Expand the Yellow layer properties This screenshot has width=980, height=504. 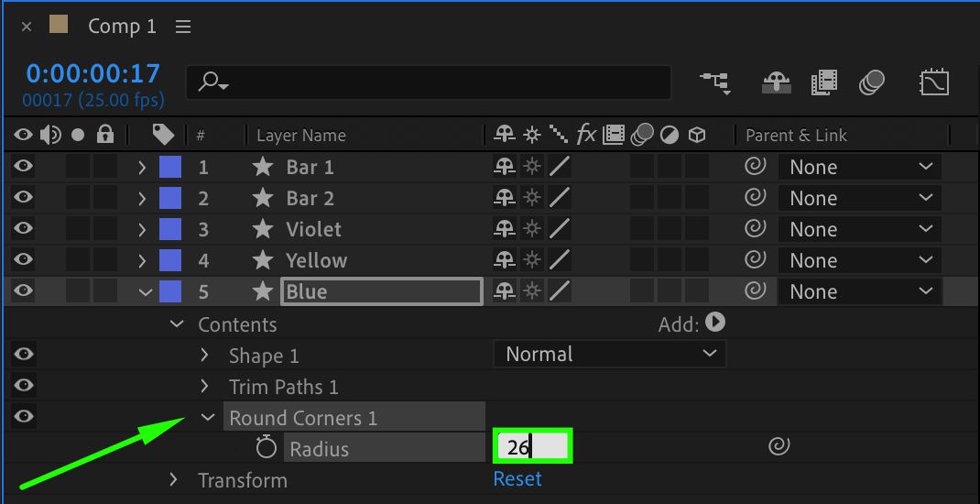pos(142,260)
